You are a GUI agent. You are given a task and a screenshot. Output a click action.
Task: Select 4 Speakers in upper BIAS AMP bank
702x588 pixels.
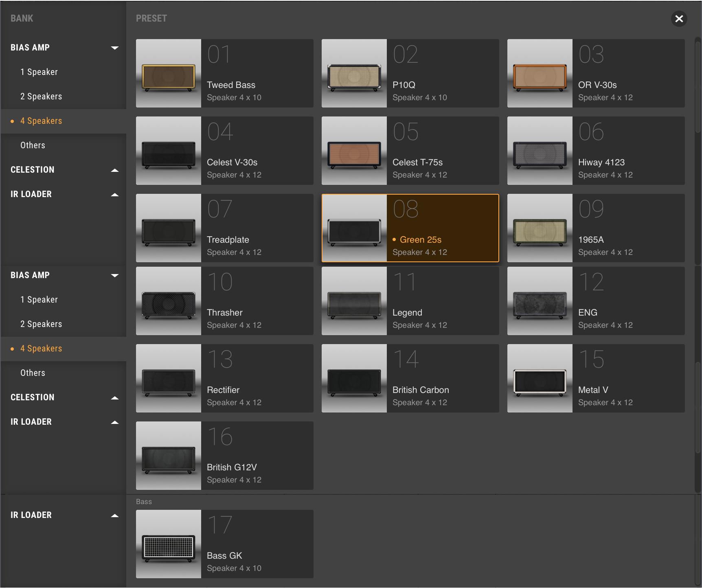point(64,121)
